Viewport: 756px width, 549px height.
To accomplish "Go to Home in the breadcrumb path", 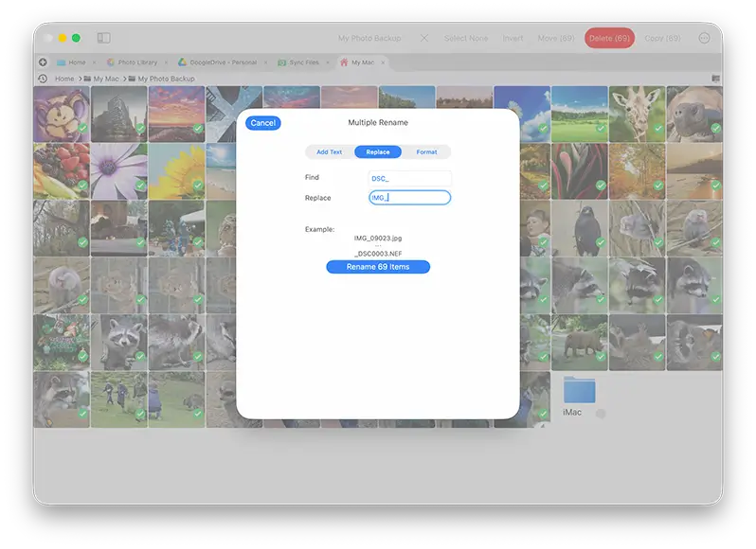I will 64,79.
